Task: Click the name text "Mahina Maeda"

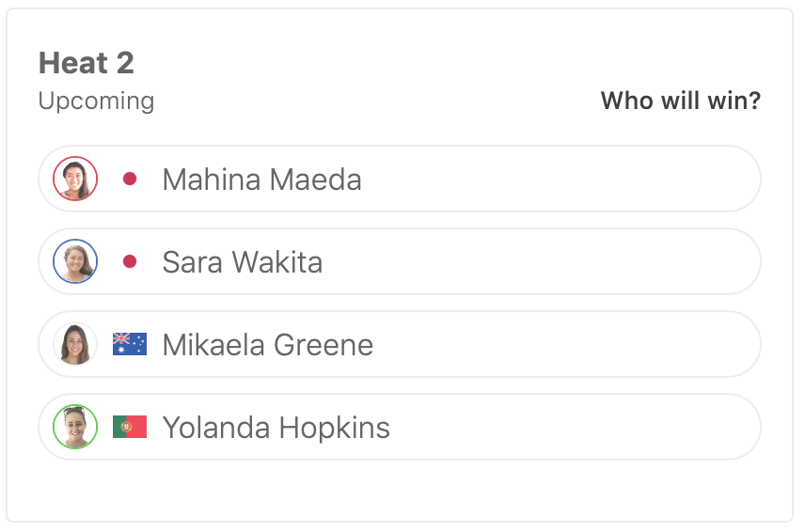Action: [x=261, y=180]
